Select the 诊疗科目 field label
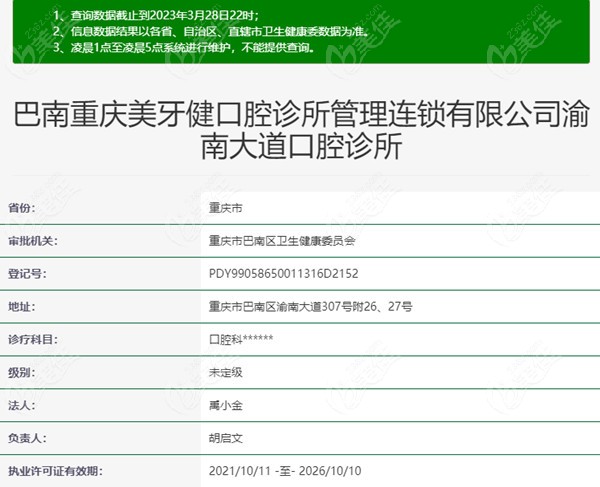The height and width of the screenshot is (487, 600). coord(34,339)
